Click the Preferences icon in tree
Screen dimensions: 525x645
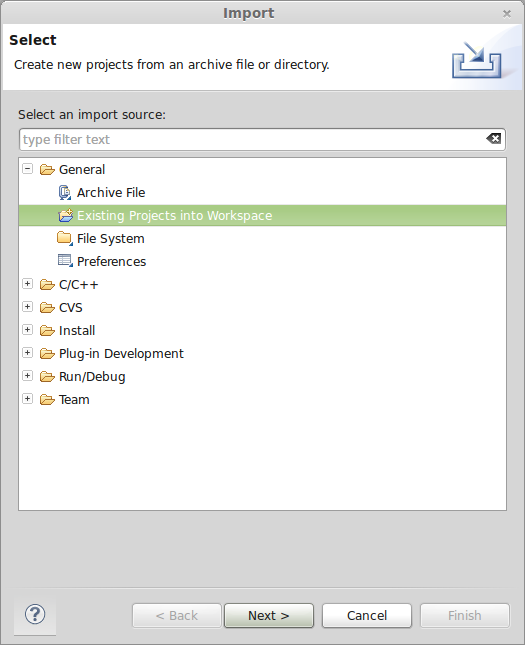[65, 261]
